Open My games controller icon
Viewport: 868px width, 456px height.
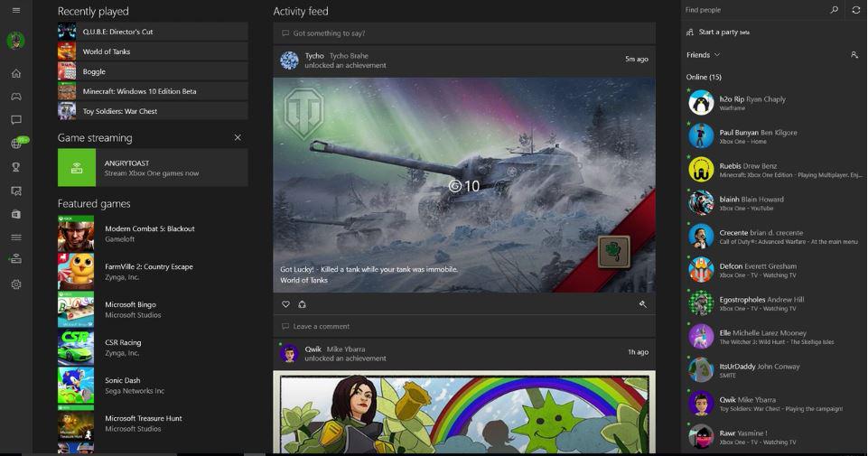coord(16,97)
